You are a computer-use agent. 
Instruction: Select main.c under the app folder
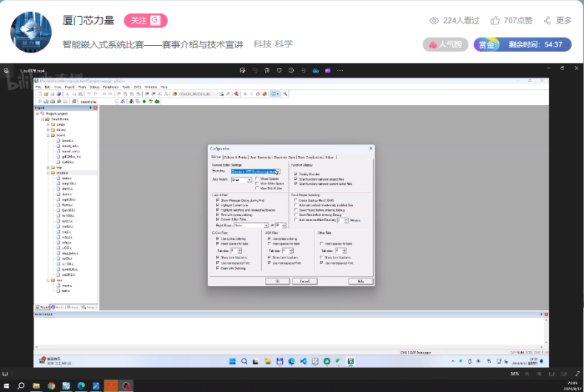coord(67,285)
